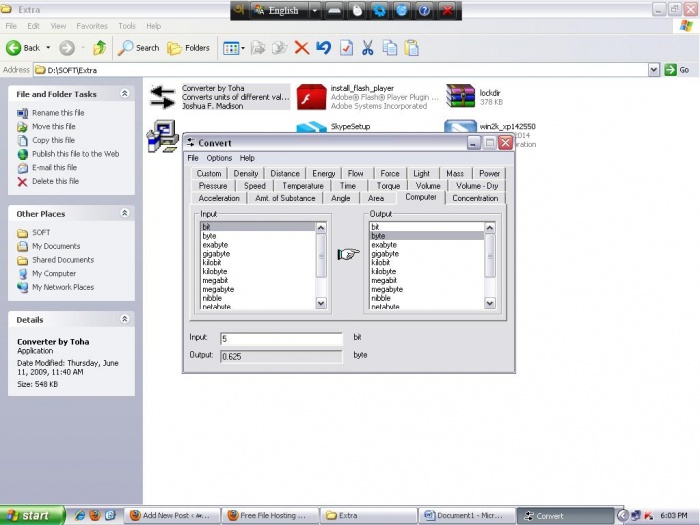Viewport: 700px width, 525px height.
Task: Open My Documents from Other Places
Action: tap(56, 246)
